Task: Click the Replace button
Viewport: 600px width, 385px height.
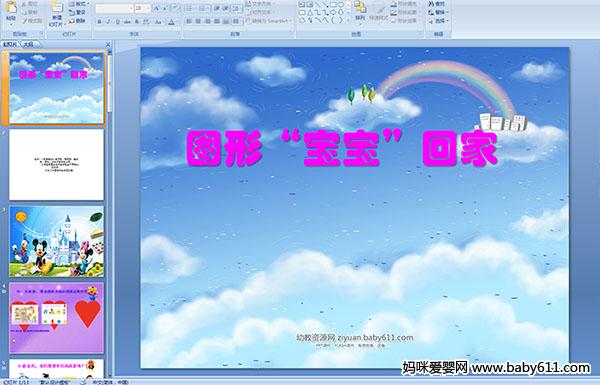Action: [x=437, y=12]
